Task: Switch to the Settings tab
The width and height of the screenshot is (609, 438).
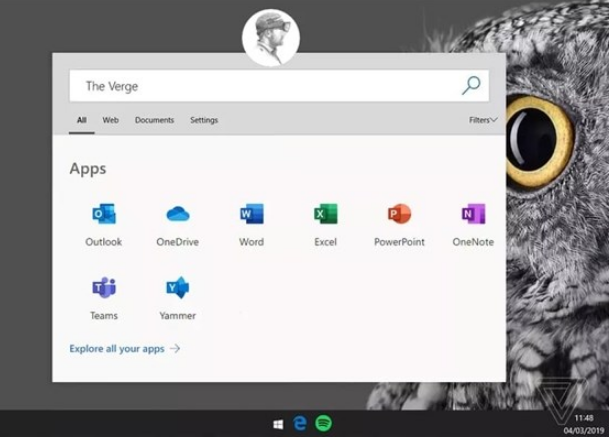Action: tap(204, 120)
